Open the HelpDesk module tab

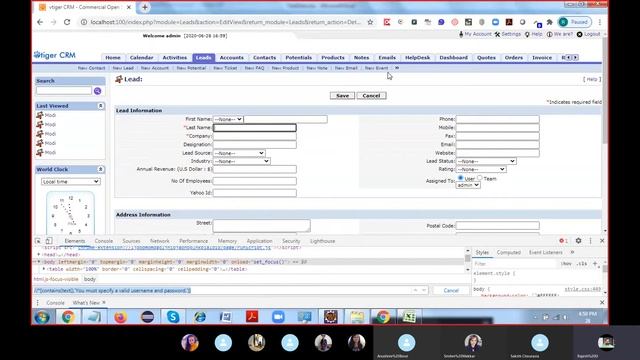(417, 58)
